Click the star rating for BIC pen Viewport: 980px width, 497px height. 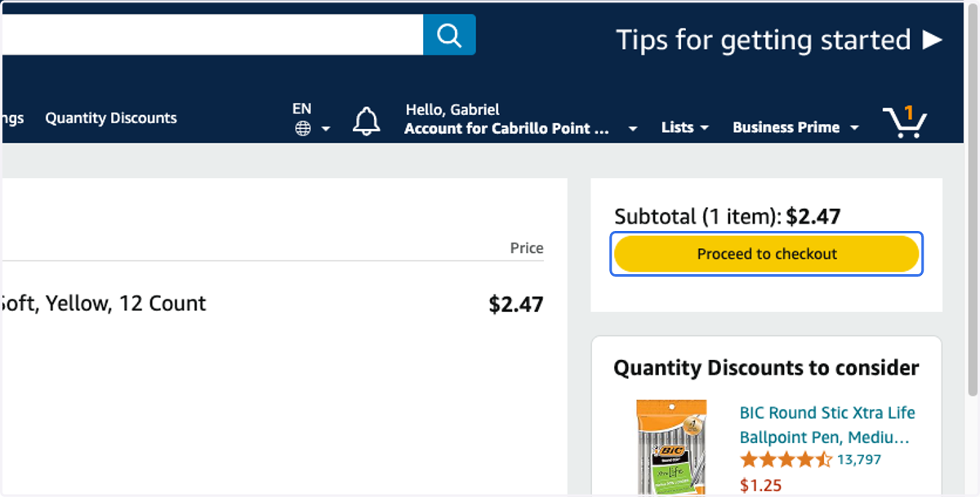tap(785, 459)
